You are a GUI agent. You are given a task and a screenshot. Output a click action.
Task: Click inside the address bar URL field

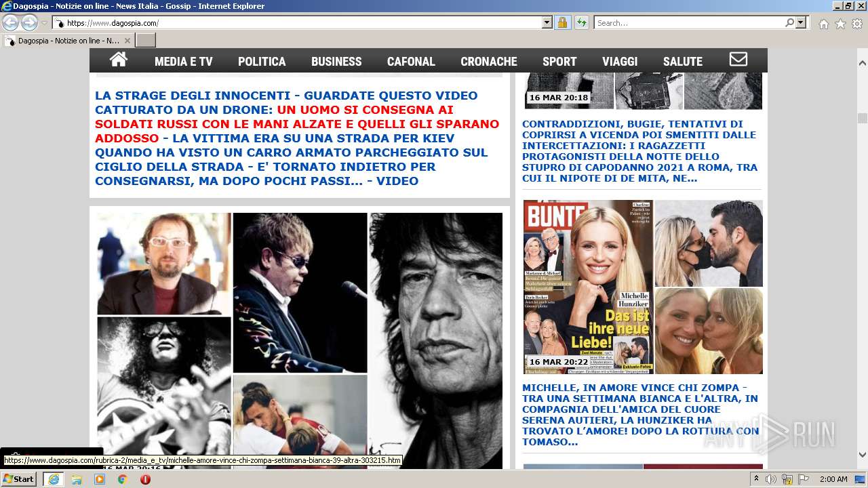pos(298,22)
